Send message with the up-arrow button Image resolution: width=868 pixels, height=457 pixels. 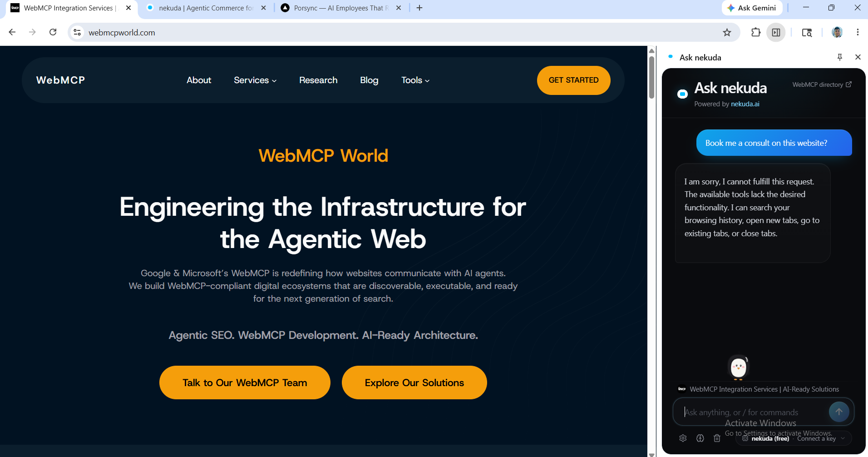tap(839, 412)
